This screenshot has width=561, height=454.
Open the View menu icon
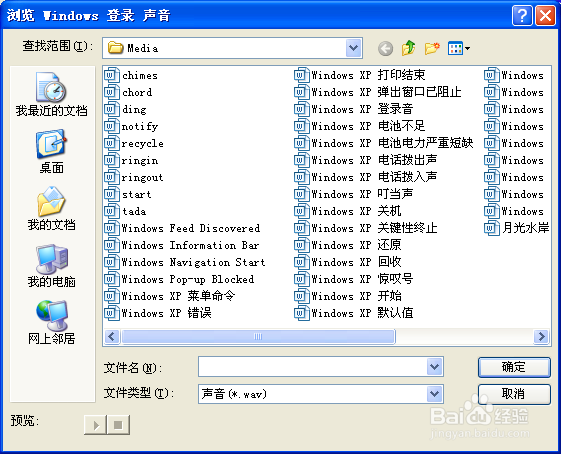[459, 48]
